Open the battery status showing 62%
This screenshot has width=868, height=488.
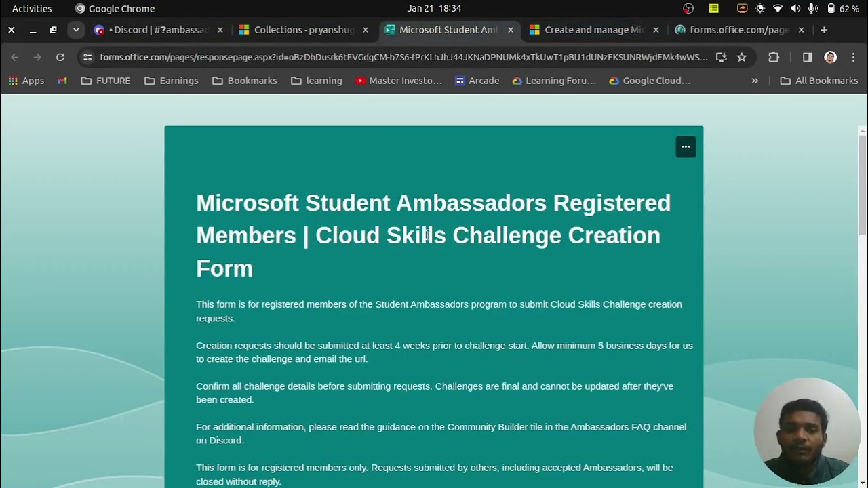click(x=843, y=9)
